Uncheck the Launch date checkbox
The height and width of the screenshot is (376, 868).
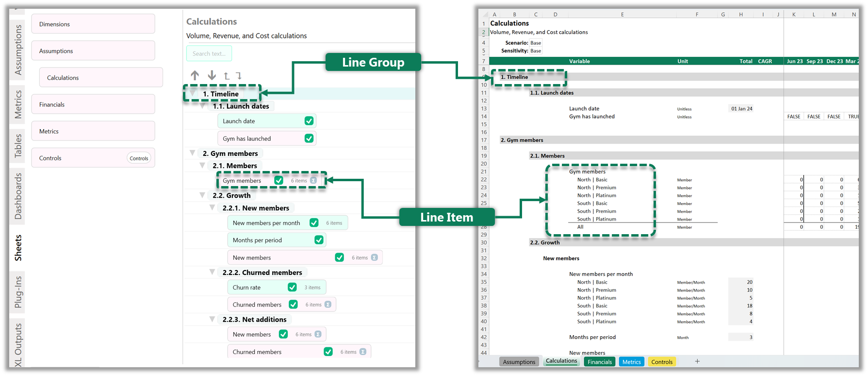click(x=309, y=121)
